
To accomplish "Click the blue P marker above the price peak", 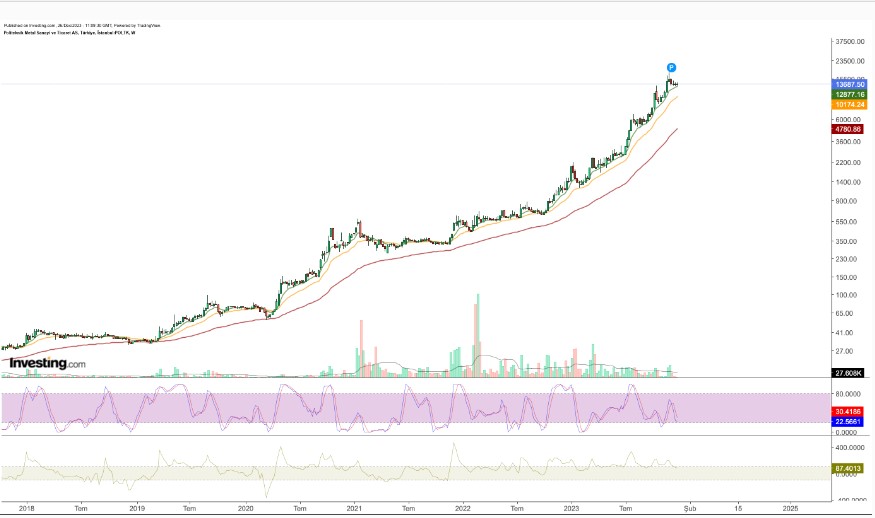I will 672,68.
